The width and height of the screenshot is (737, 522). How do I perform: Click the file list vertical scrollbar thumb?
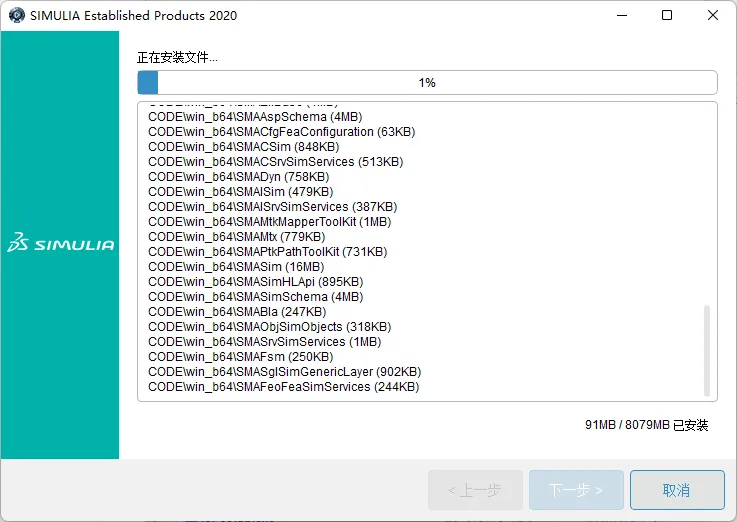tap(706, 351)
